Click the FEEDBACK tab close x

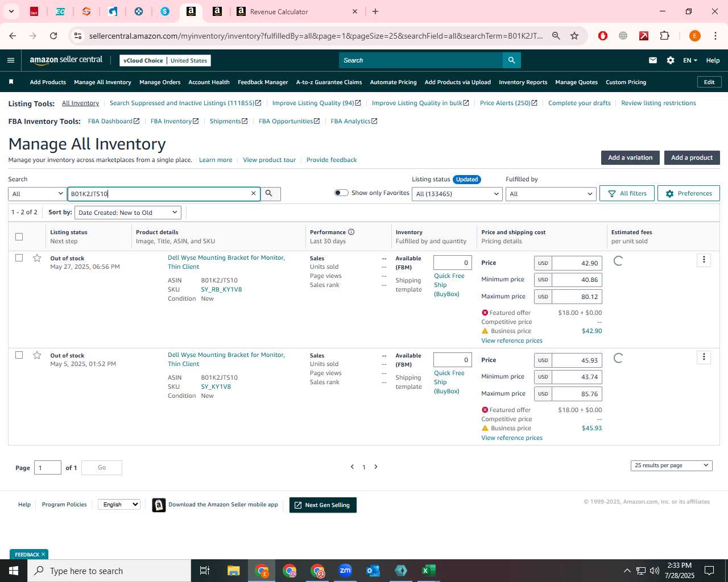(43, 554)
